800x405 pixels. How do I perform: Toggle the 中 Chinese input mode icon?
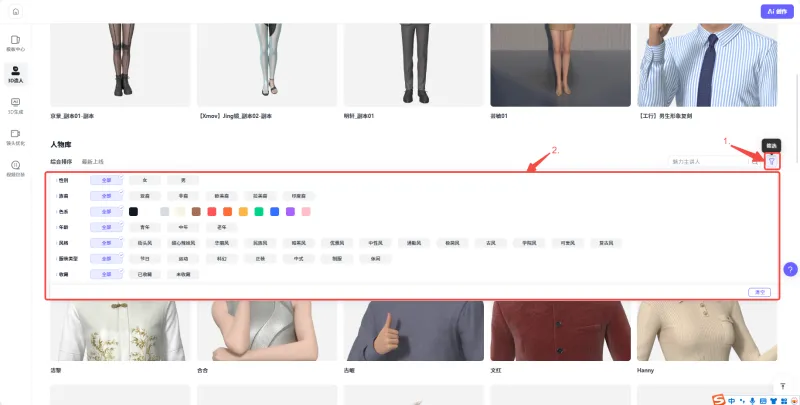(732, 401)
